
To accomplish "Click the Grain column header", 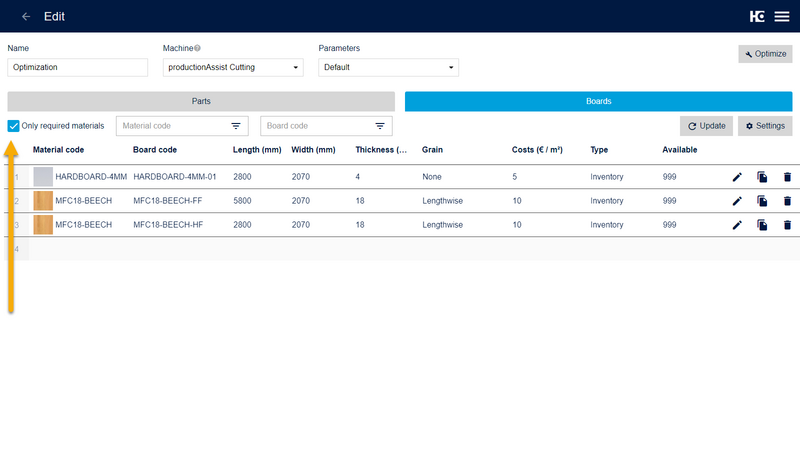I will pyautogui.click(x=432, y=150).
